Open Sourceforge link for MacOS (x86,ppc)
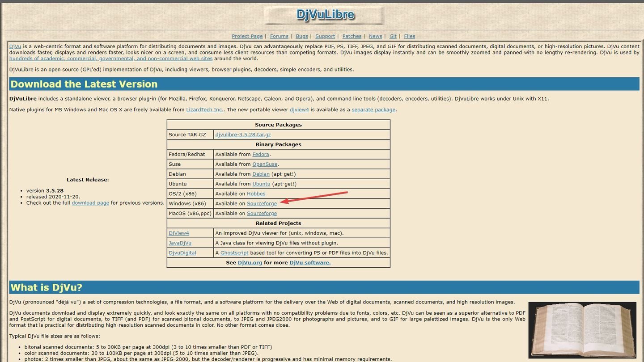 click(x=262, y=213)
